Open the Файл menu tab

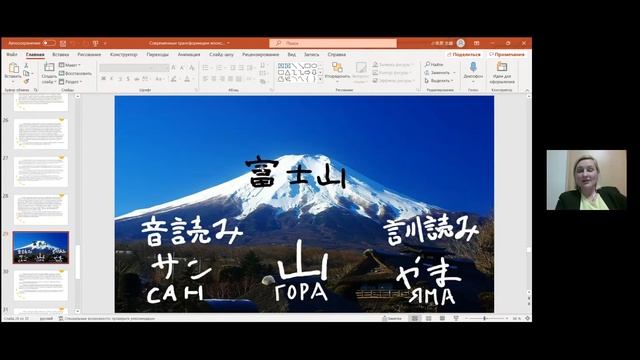pos(12,54)
